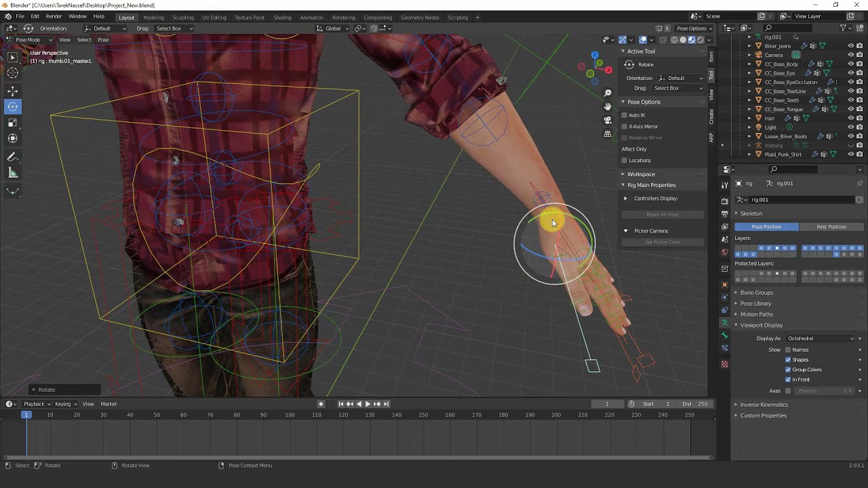Toggle visibility of Plaid_Punk_Shirt
The width and height of the screenshot is (868, 488).
pyautogui.click(x=851, y=155)
